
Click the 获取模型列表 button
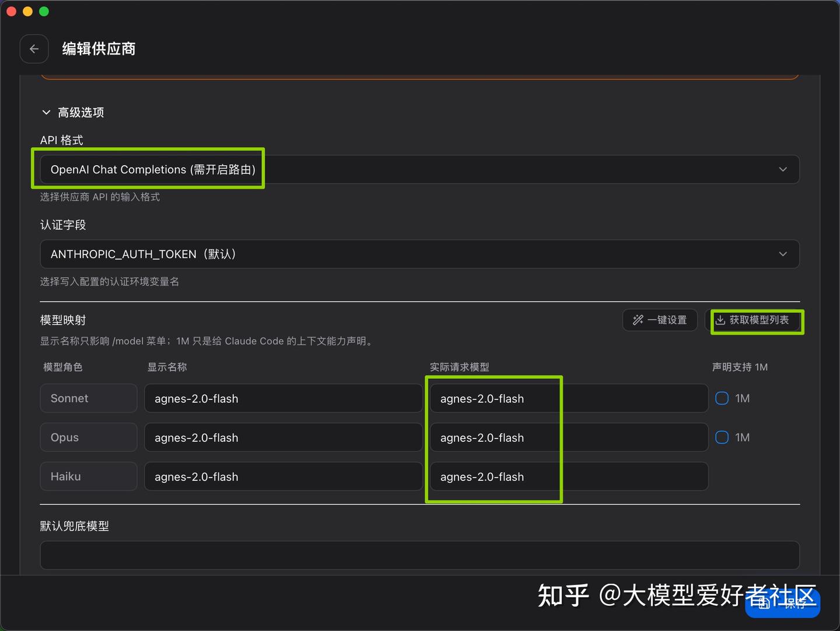[752, 320]
